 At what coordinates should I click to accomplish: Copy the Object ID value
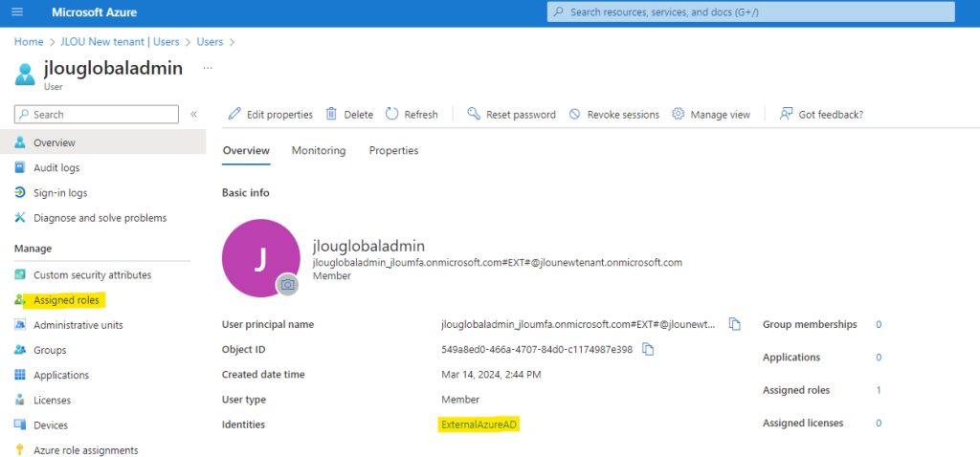pos(648,350)
